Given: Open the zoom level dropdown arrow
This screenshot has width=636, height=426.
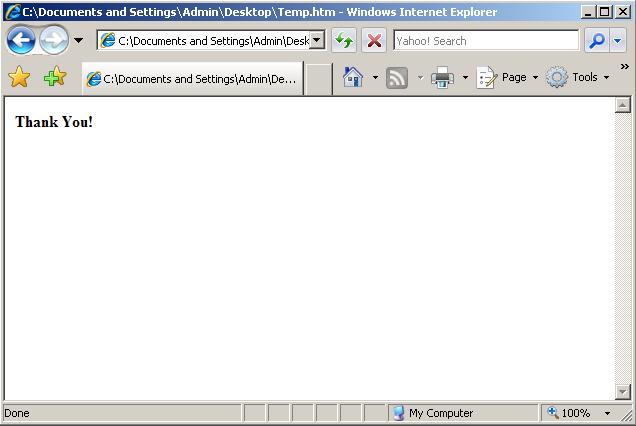Looking at the screenshot, I should [x=607, y=413].
